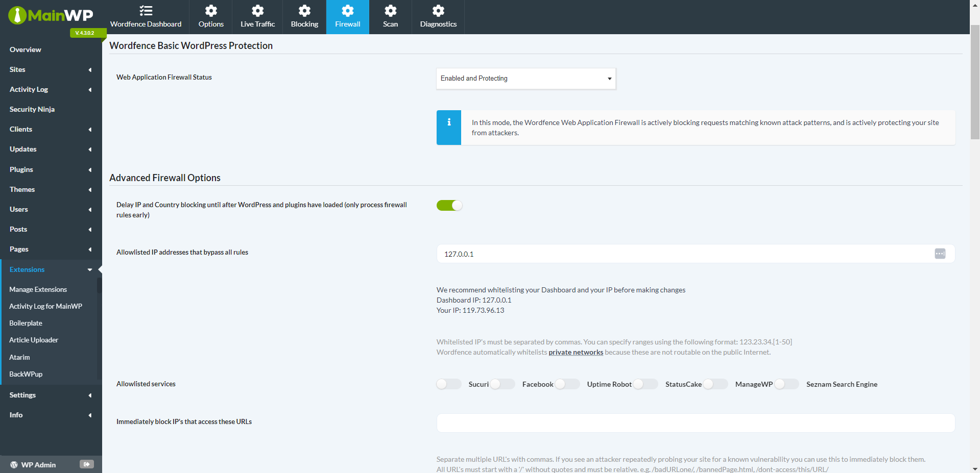Click the scrollbar up arrow

[975, 4]
